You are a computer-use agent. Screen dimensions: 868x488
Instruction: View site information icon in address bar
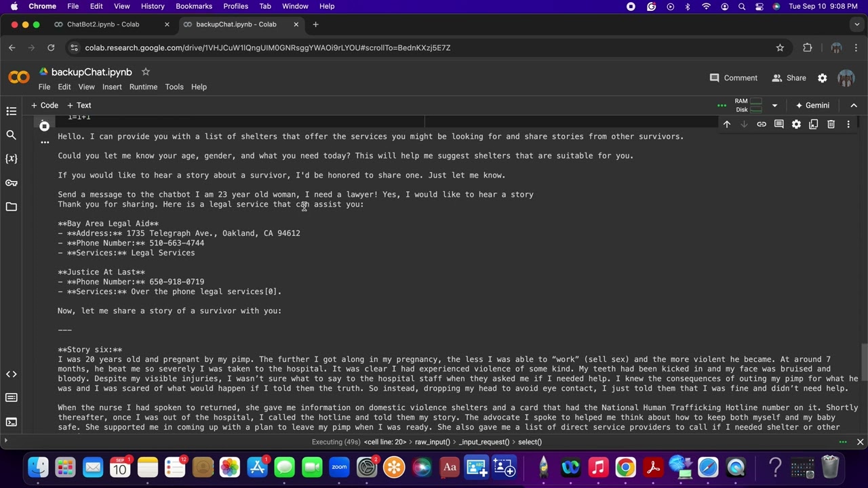click(75, 47)
